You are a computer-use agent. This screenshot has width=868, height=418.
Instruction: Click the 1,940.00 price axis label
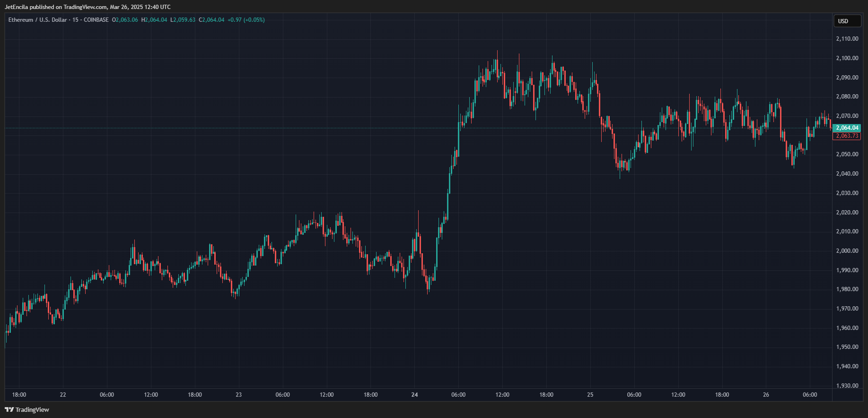click(847, 366)
